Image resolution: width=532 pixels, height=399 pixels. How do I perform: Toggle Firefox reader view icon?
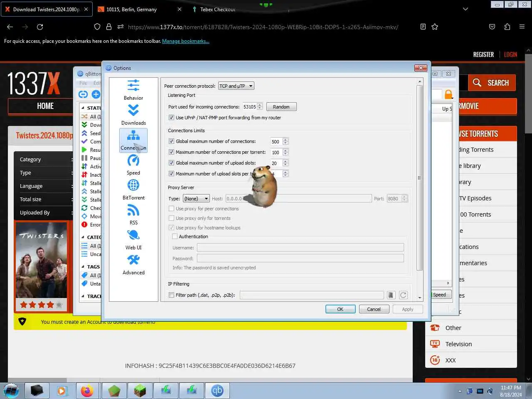(423, 27)
